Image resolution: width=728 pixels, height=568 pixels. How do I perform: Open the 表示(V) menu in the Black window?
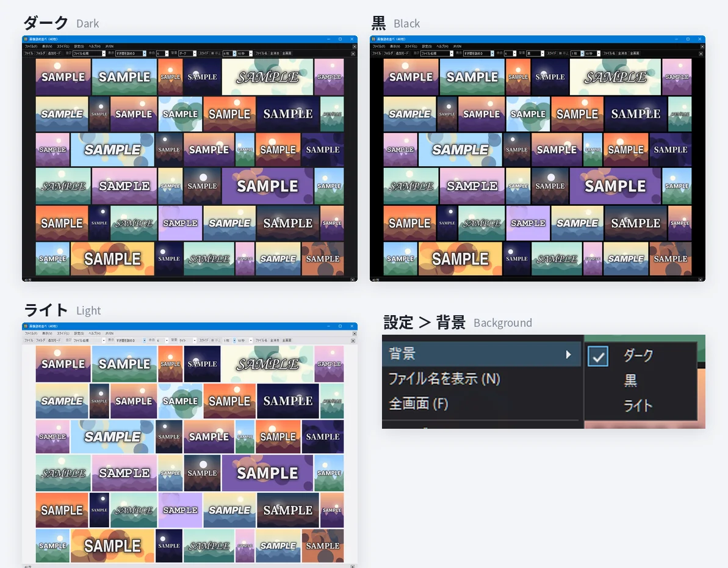395,46
